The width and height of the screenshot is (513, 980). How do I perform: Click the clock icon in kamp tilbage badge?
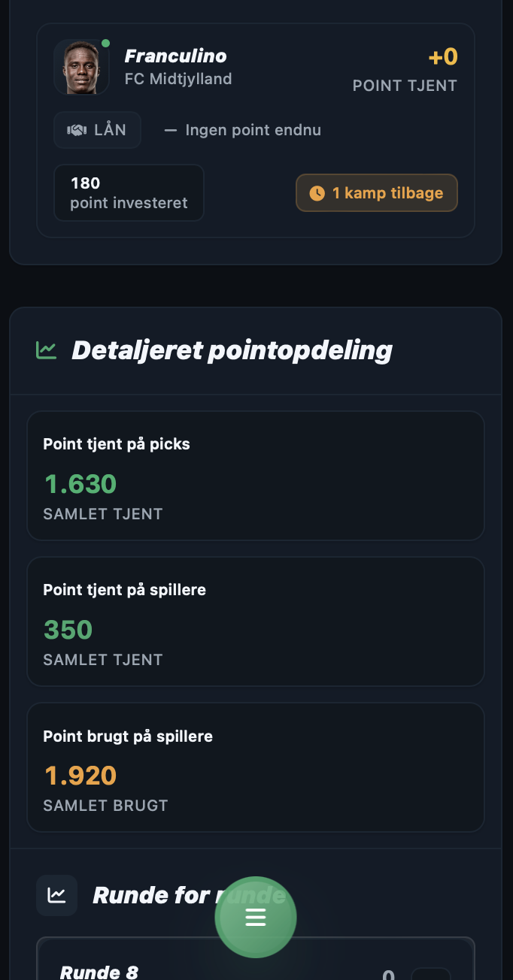(317, 193)
